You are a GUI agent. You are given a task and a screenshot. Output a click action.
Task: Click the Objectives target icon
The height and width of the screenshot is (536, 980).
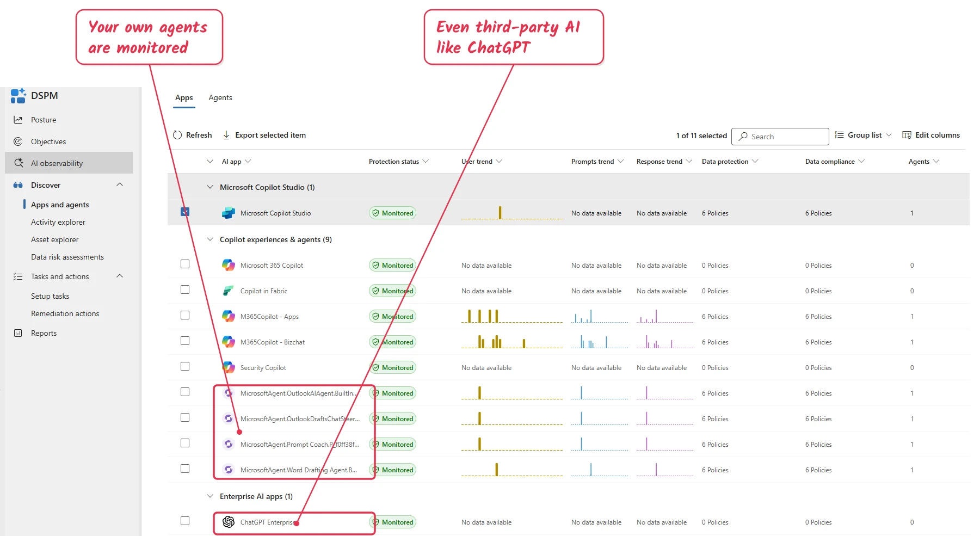[x=18, y=141]
